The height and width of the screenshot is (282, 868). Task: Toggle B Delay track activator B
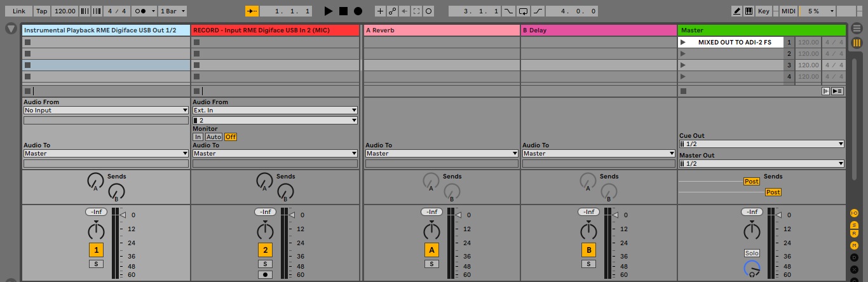[x=588, y=250]
